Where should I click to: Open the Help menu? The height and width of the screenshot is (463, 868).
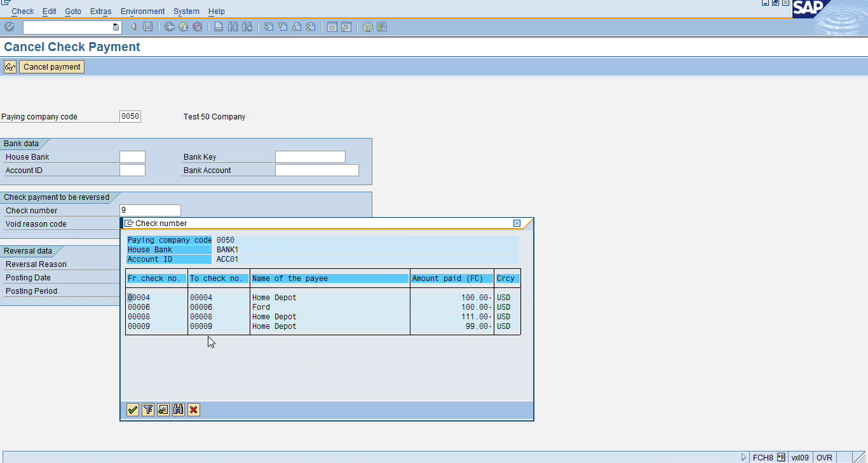pos(216,11)
